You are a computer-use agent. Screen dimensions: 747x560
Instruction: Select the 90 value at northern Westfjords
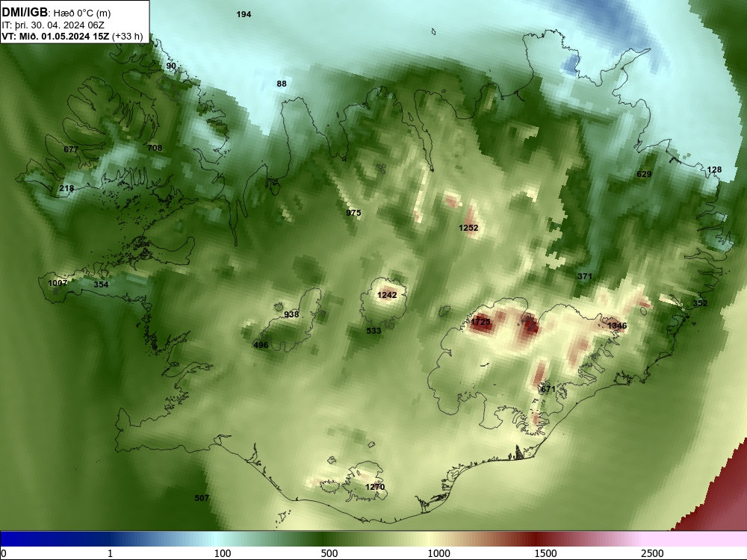(171, 66)
